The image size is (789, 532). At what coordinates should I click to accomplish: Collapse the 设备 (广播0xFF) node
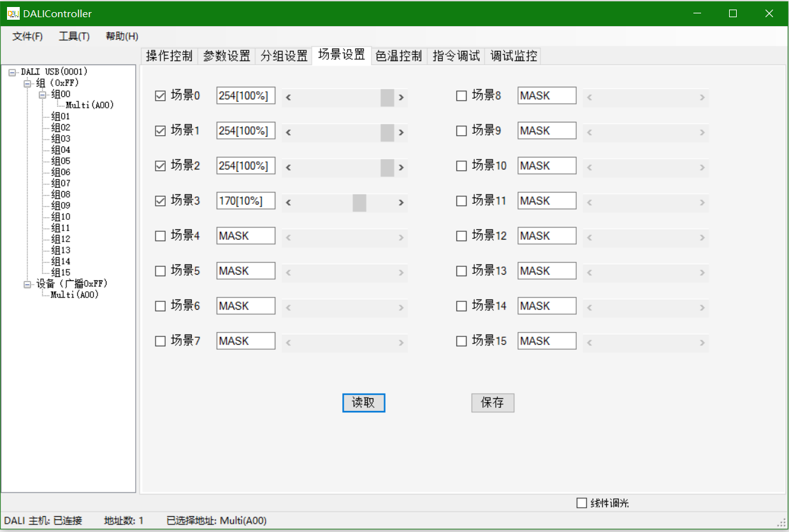click(x=27, y=284)
